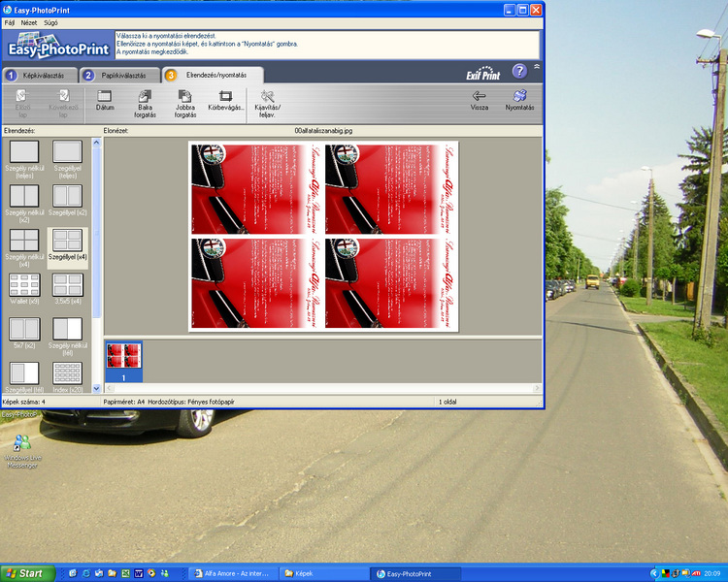Select the Szegéllyel (fél) layout
The width and height of the screenshot is (728, 582).
pos(24,377)
